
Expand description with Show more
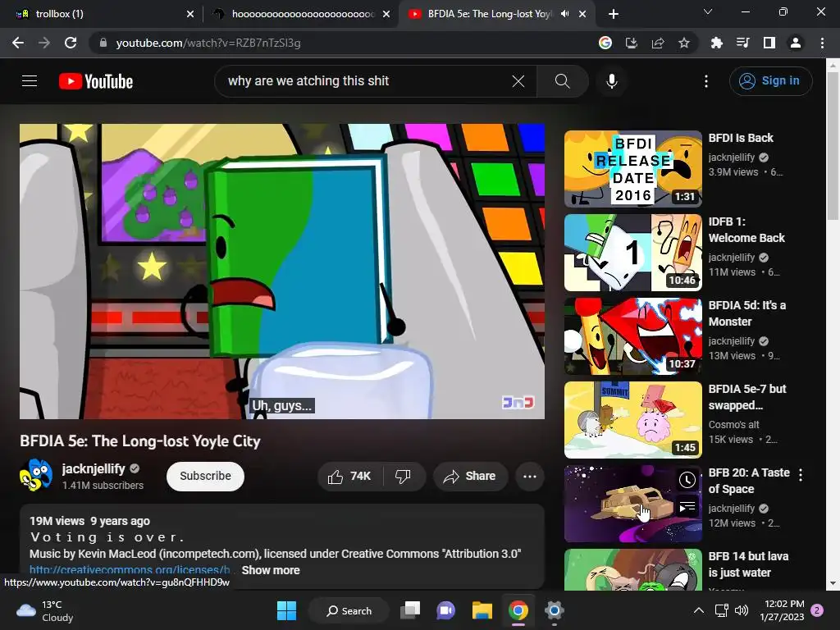[x=271, y=570]
